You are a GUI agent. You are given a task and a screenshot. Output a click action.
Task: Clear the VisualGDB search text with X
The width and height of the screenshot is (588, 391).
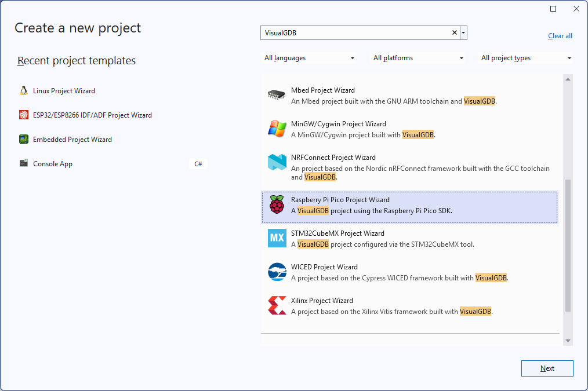point(455,33)
